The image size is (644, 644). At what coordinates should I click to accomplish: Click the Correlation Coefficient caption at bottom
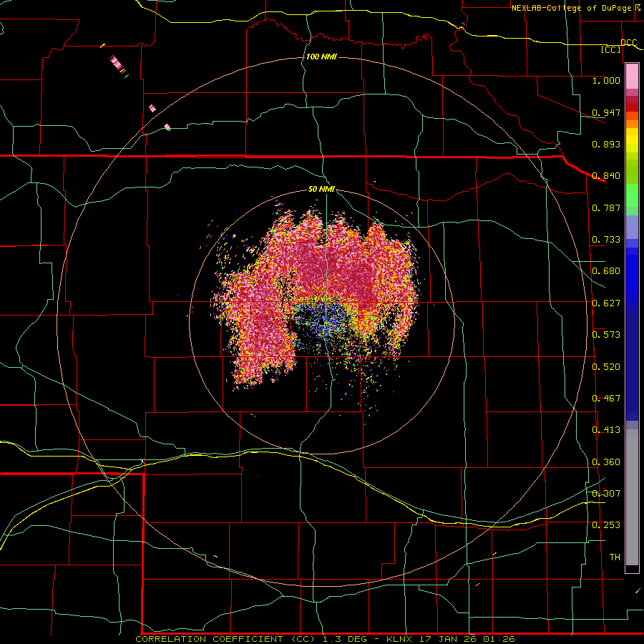[325, 639]
